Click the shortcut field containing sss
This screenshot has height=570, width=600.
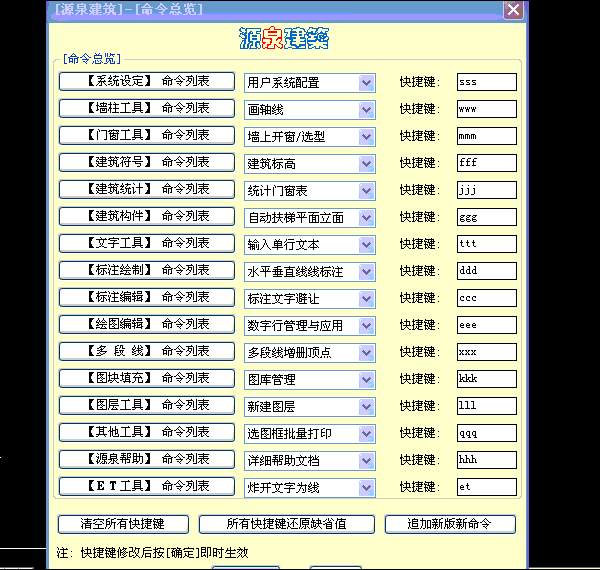[x=486, y=82]
